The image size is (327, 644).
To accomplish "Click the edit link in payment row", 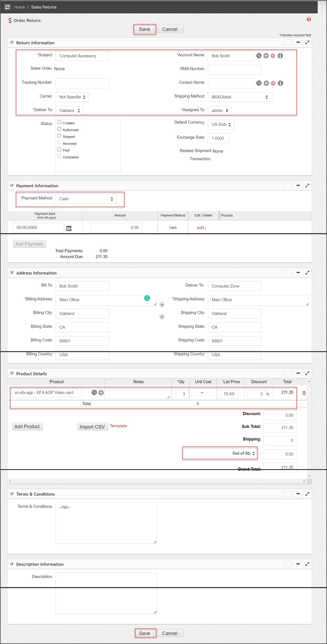I will click(x=201, y=228).
